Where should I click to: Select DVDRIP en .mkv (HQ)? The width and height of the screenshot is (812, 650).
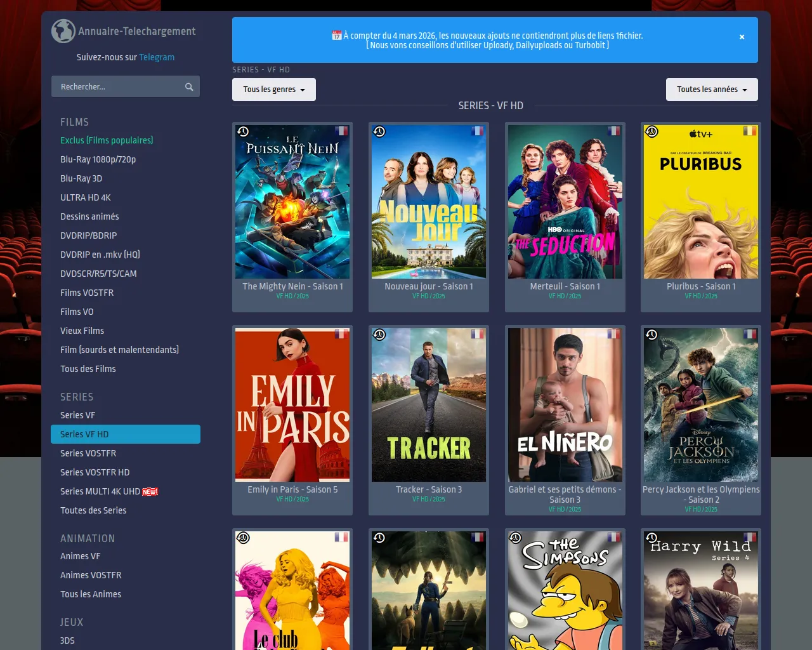(x=100, y=255)
